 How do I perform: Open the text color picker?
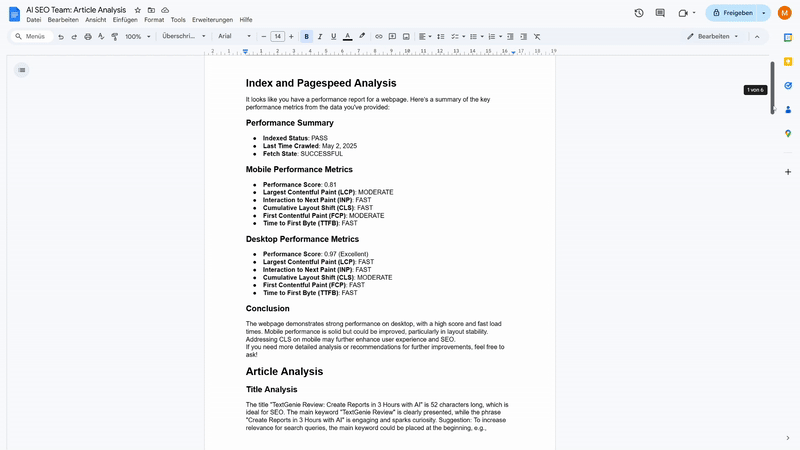[x=347, y=37]
